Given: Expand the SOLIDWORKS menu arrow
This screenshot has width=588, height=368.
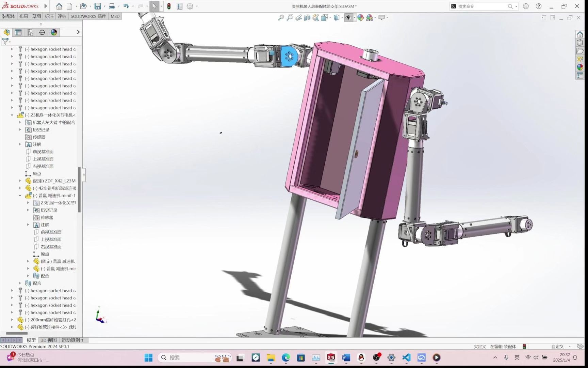Looking at the screenshot, I should click(46, 6).
